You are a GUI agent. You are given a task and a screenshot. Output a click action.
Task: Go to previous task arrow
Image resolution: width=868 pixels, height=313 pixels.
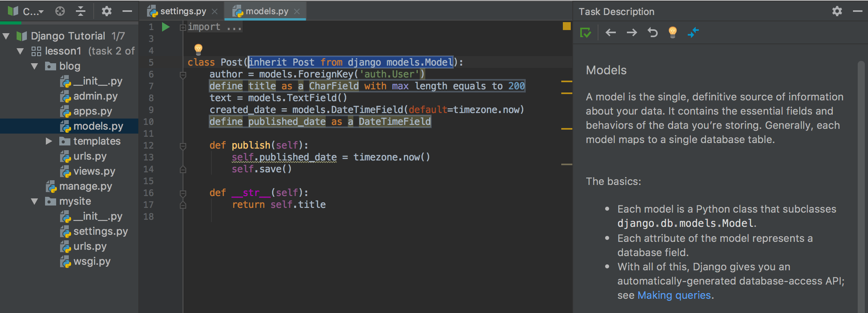click(x=611, y=32)
